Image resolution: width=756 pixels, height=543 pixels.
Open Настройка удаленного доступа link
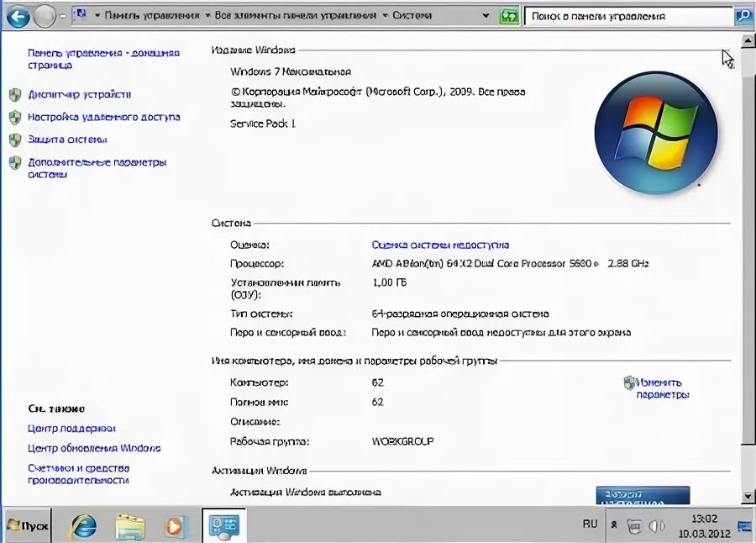(x=103, y=118)
